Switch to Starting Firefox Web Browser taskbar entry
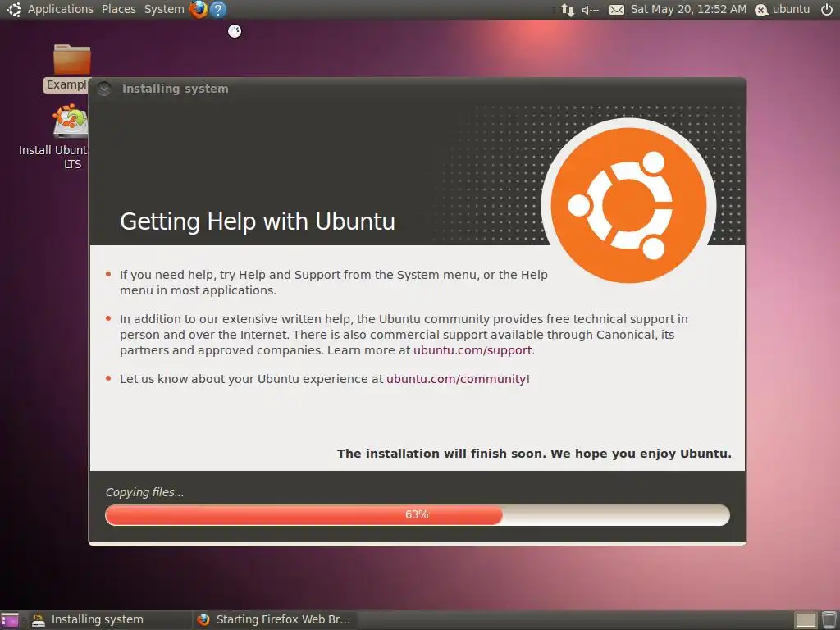Viewport: 840px width, 630px height. [274, 620]
